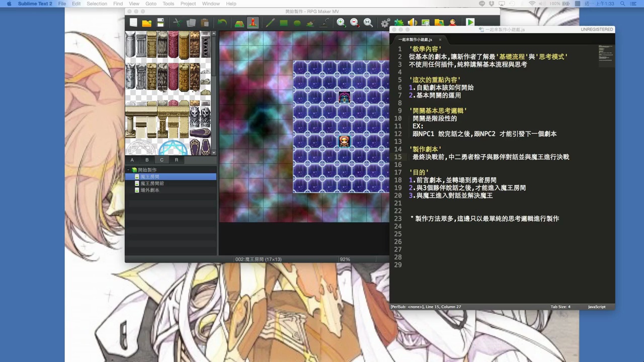Open the Window menu

point(211,4)
